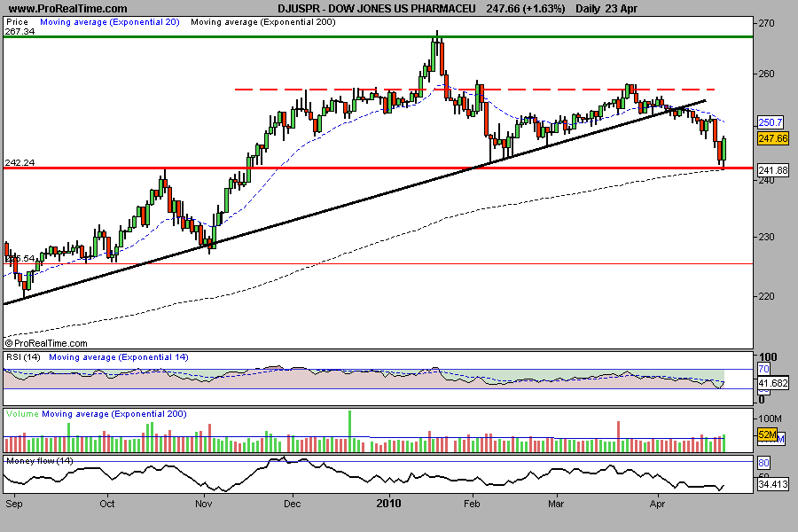The image size is (798, 532).
Task: Click the Nov label on the time axis
Action: coord(204,504)
